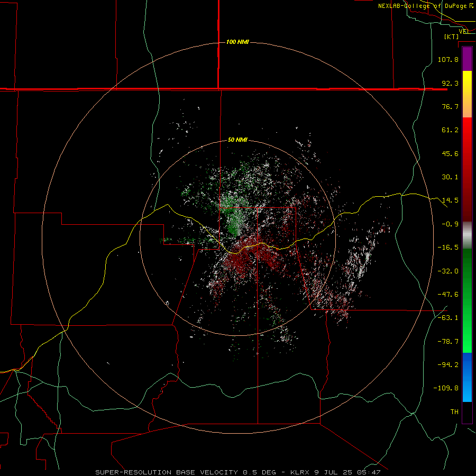Click the 14.5 legend value

point(450,200)
